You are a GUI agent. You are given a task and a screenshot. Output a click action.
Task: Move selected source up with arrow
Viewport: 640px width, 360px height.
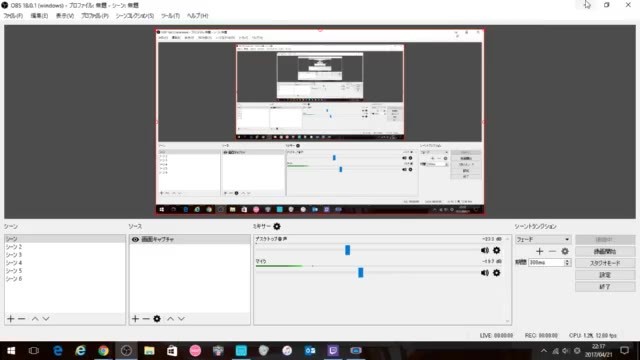click(170, 319)
